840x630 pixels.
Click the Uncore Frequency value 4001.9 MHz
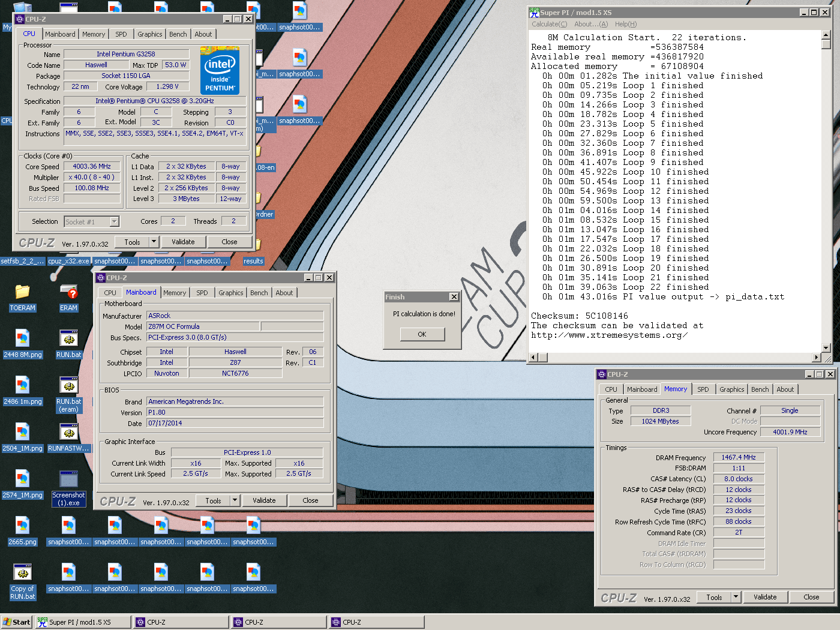[x=790, y=432]
